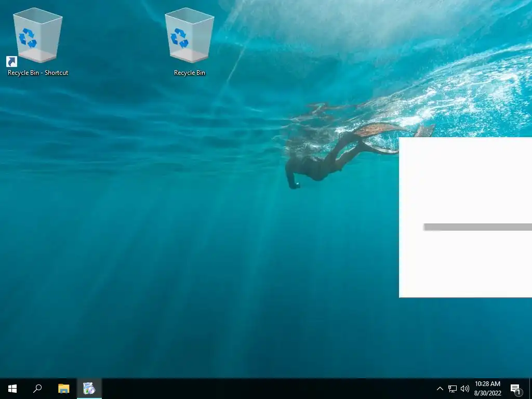Image resolution: width=532 pixels, height=399 pixels.
Task: Click the Recycle Bin - Shortcut label text
Action: (x=37, y=73)
